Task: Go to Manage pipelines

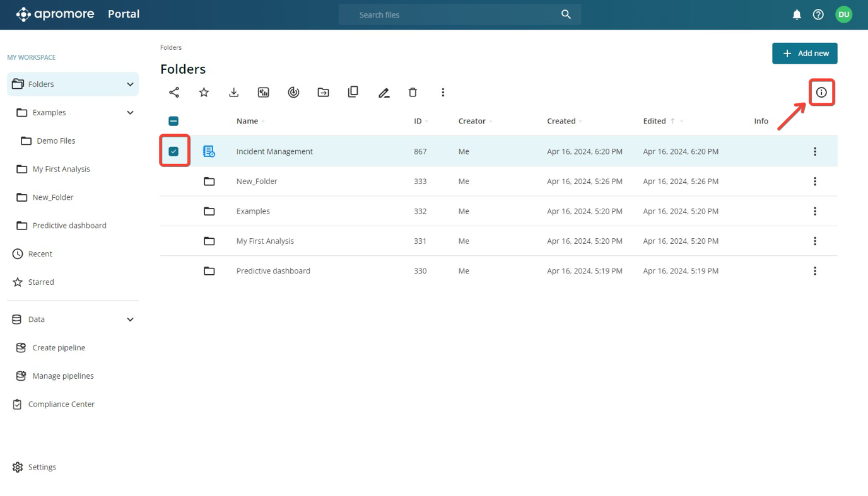Action: pos(63,376)
